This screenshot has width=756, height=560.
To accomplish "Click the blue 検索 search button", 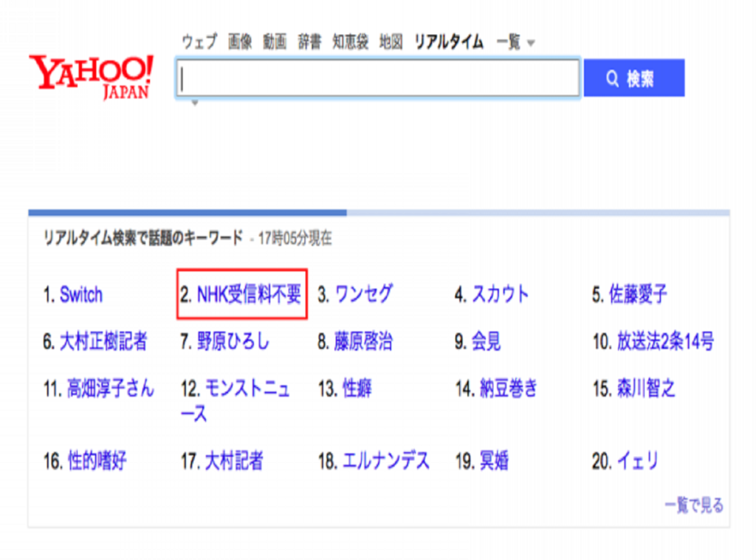I will point(633,78).
